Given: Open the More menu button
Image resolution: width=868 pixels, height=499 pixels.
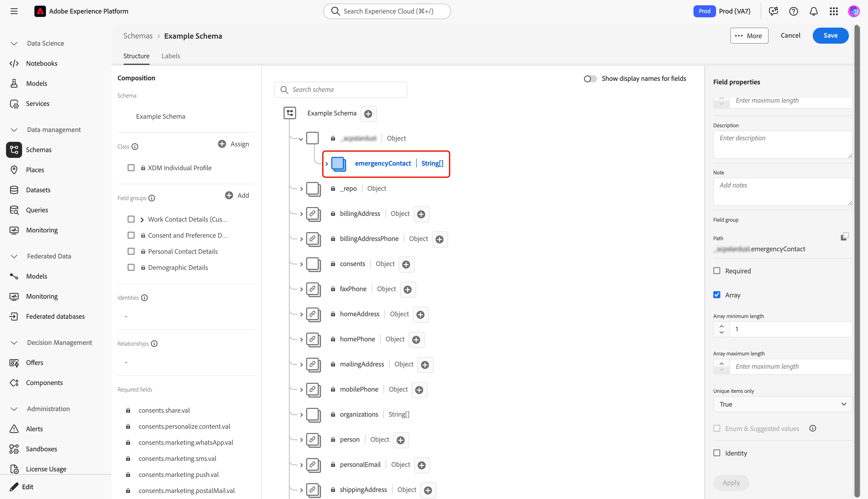Looking at the screenshot, I should 749,36.
